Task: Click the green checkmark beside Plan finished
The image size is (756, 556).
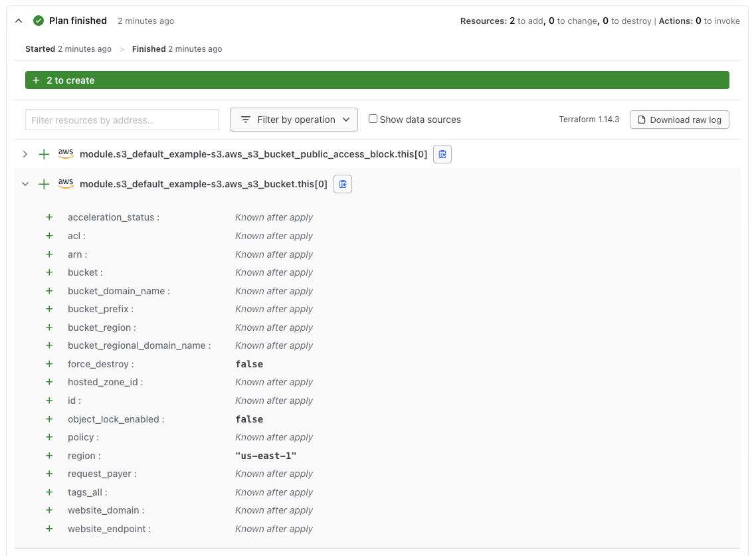Action: click(x=39, y=21)
